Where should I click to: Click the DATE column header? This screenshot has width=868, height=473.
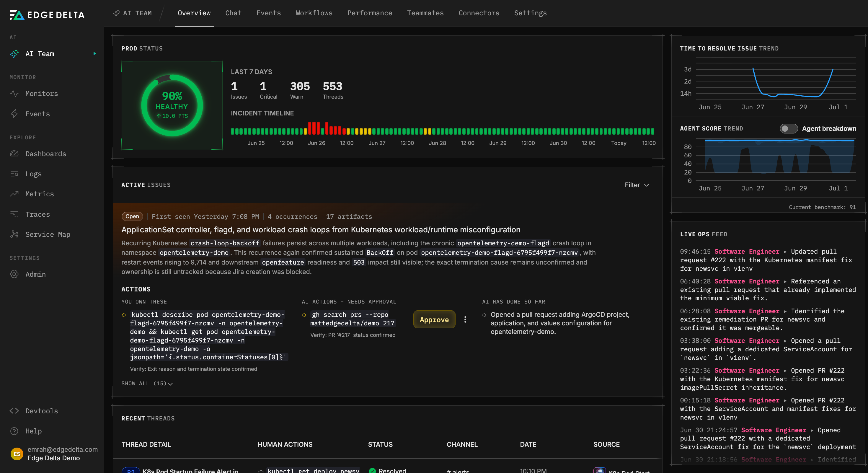pos(528,444)
